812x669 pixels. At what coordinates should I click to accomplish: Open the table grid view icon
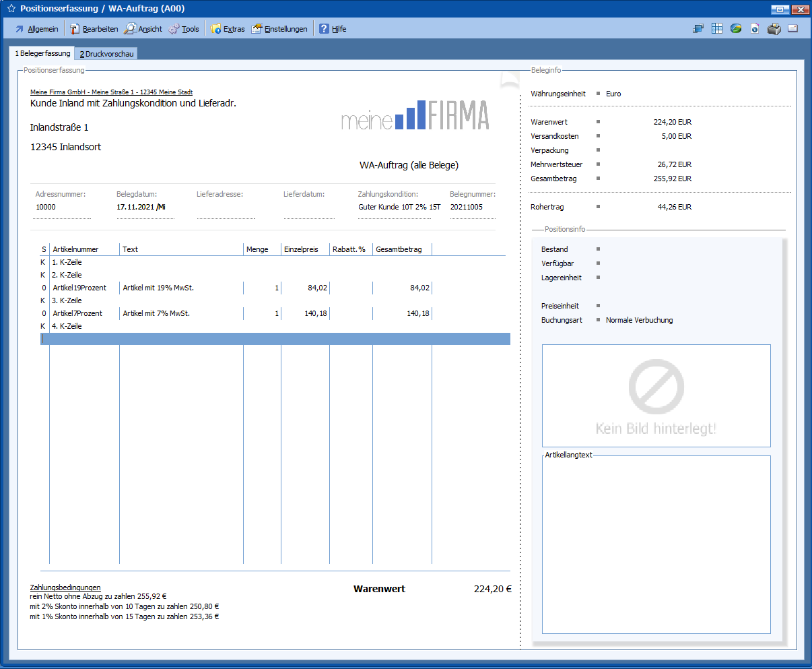[x=717, y=29]
